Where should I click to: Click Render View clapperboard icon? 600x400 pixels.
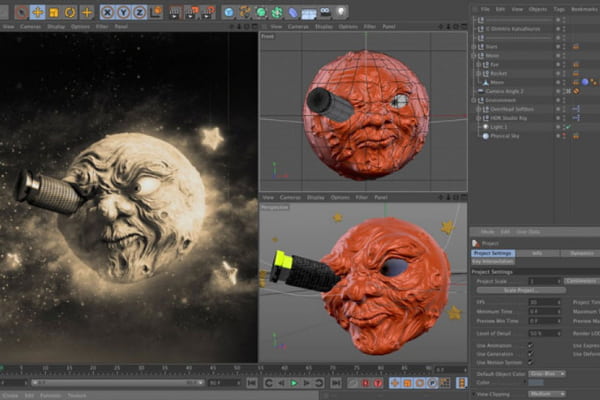(x=175, y=13)
